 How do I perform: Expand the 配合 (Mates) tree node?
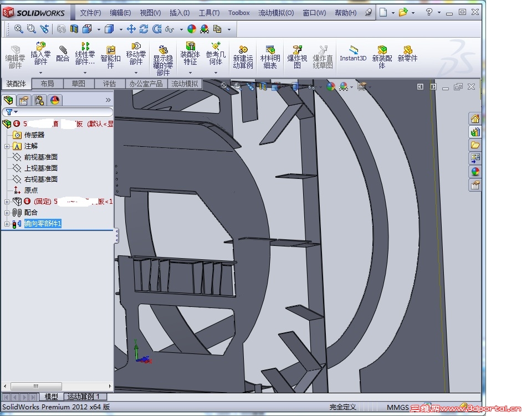pyautogui.click(x=7, y=213)
